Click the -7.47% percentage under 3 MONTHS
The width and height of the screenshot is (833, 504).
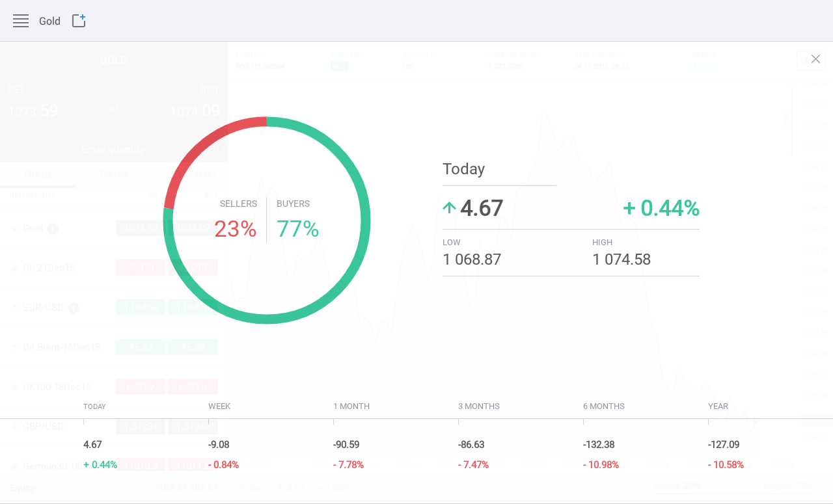[474, 465]
